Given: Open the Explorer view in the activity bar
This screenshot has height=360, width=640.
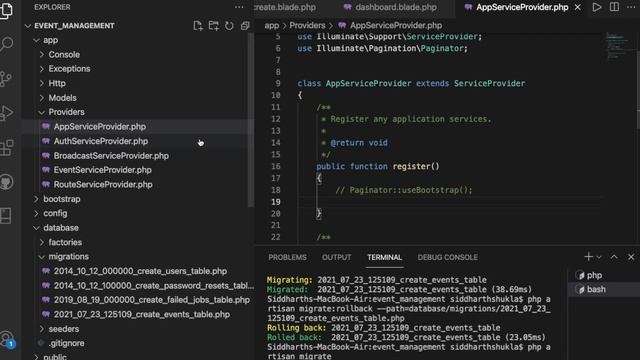Looking at the screenshot, I should pyautogui.click(x=7, y=11).
